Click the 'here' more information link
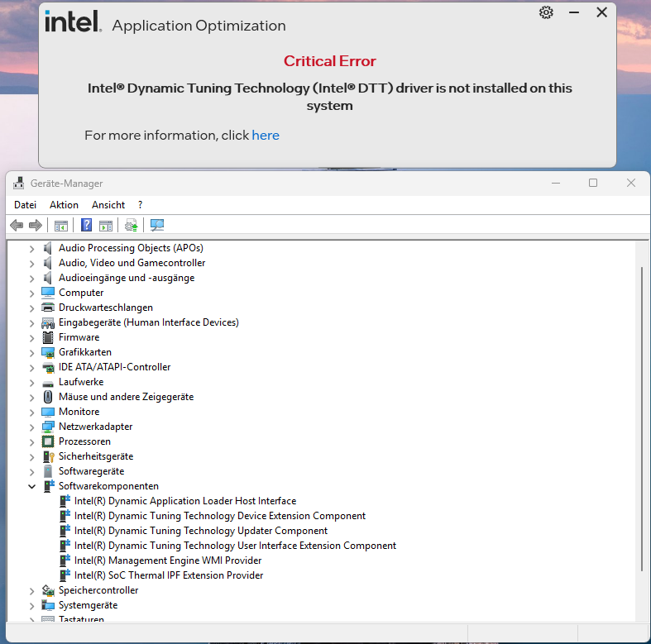The width and height of the screenshot is (651, 644). pyautogui.click(x=266, y=136)
